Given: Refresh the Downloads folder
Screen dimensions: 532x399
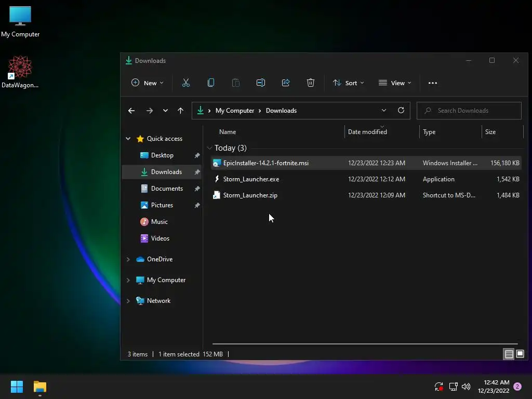Looking at the screenshot, I should point(401,110).
